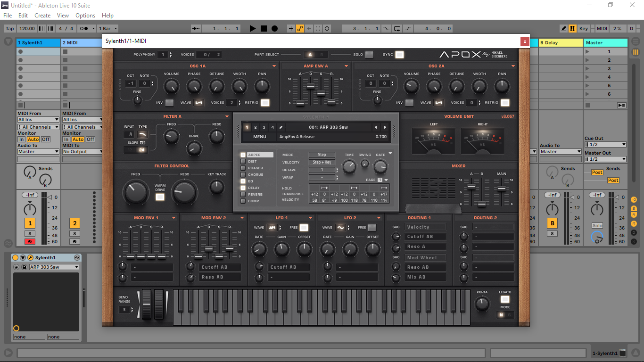This screenshot has height=362, width=644.
Task: Open LFO 2 section dropdown arrow
Action: click(x=379, y=218)
